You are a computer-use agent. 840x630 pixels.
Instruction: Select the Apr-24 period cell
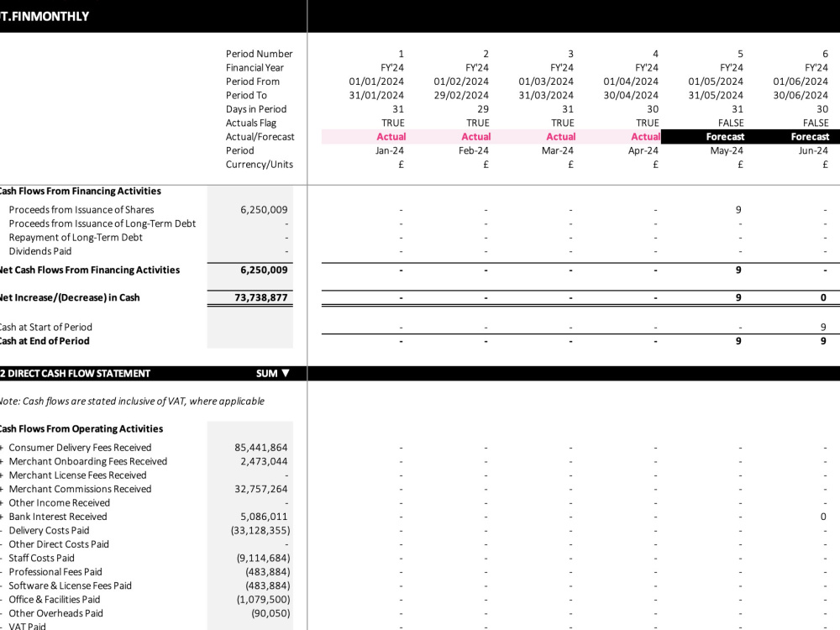[643, 150]
